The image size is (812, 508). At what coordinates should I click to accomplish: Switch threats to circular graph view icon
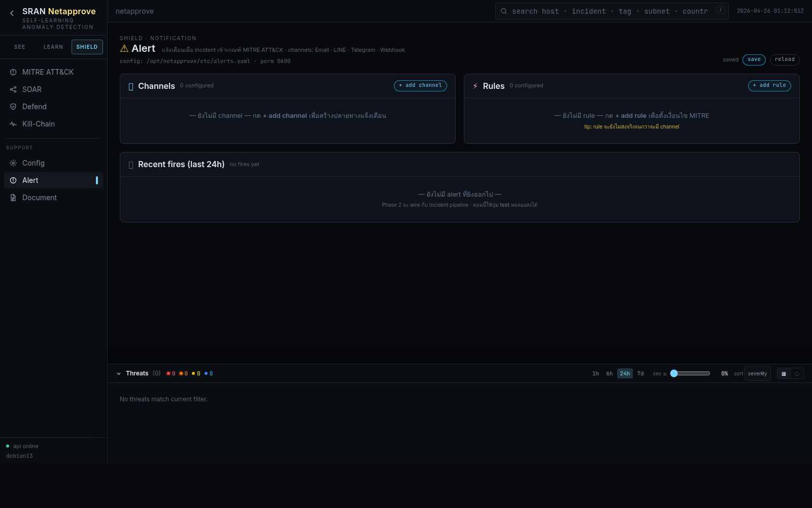797,374
